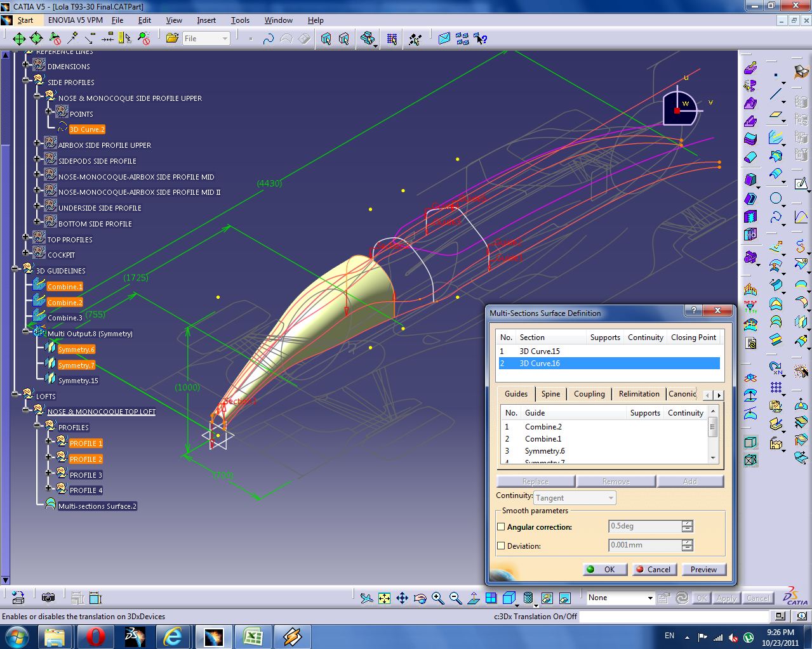Open the None dropdown near bottom right
Viewport: 812px width, 649px height.
[x=649, y=597]
